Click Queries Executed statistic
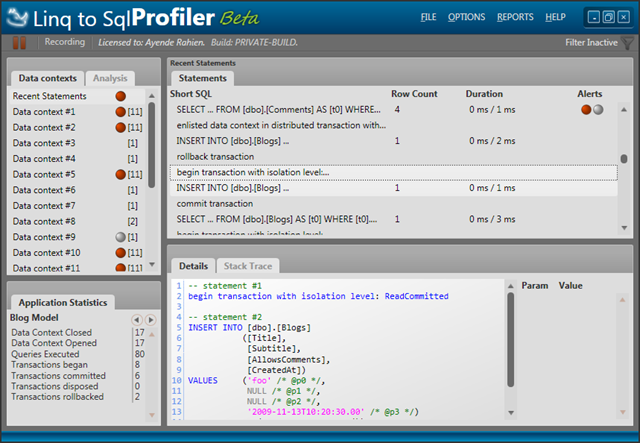This screenshot has width=640, height=443. pyautogui.click(x=45, y=354)
